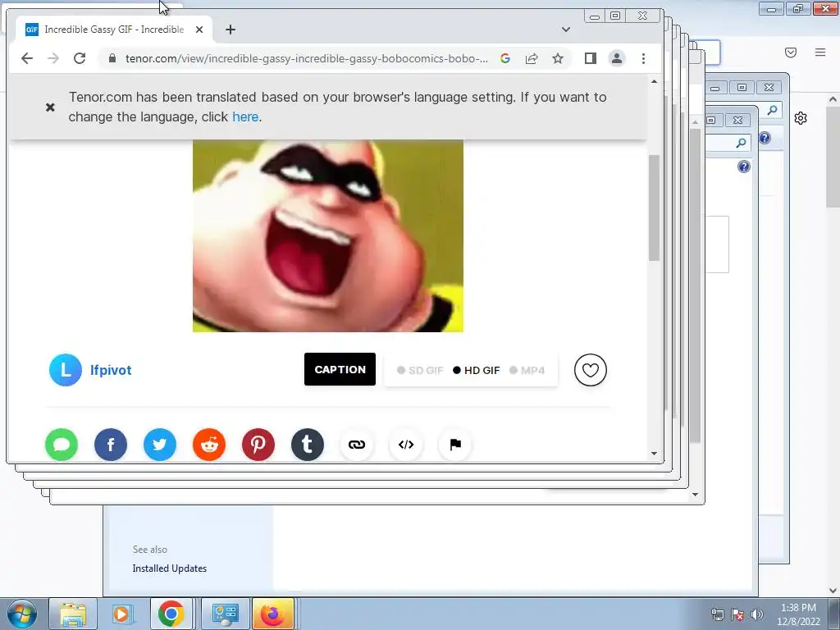Screen dimensions: 840x630
Task: Report GIF with flag icon
Action: pyautogui.click(x=455, y=445)
